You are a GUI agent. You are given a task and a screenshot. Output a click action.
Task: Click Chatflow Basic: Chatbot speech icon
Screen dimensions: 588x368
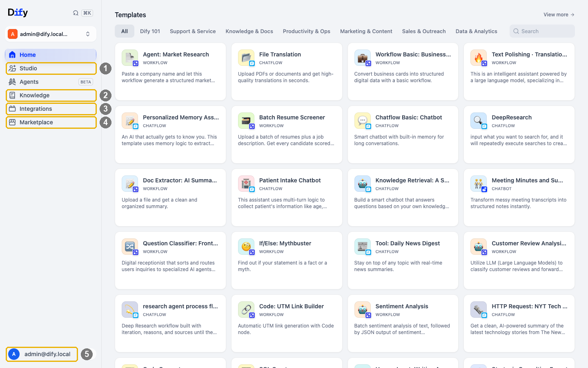pyautogui.click(x=363, y=121)
